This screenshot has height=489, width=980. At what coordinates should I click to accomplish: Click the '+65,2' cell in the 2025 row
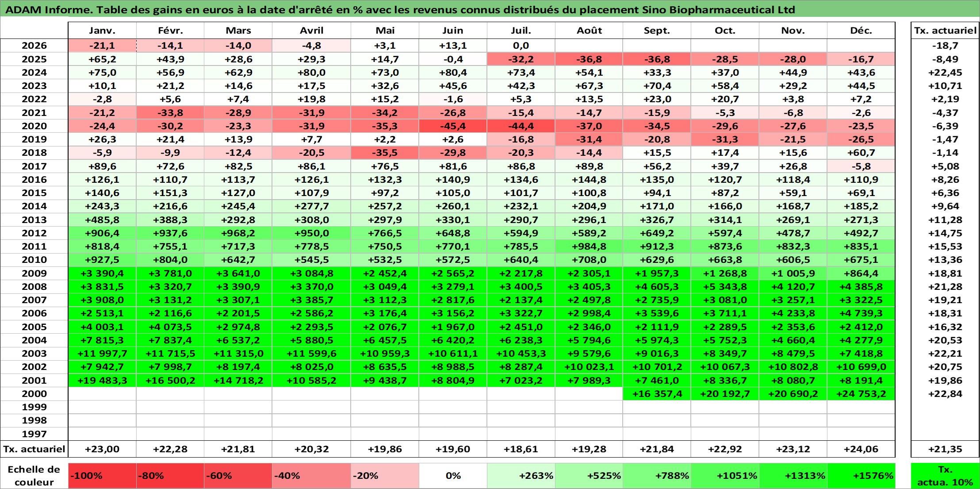102,59
